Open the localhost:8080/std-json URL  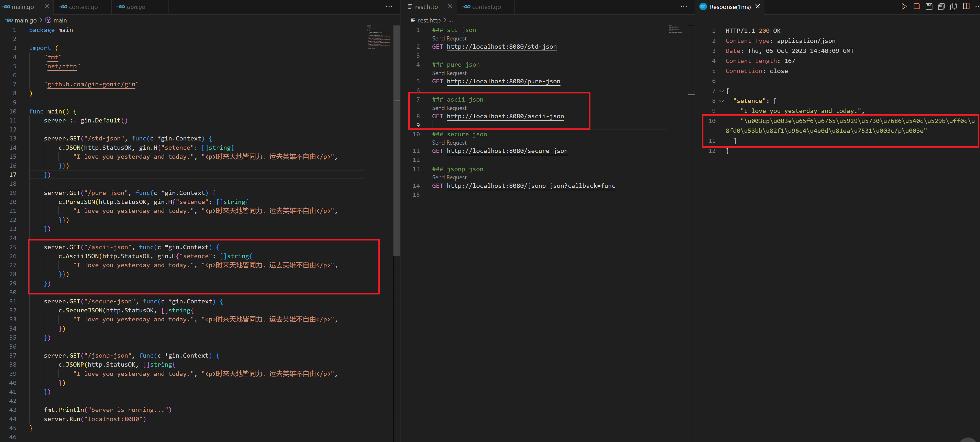(x=502, y=47)
